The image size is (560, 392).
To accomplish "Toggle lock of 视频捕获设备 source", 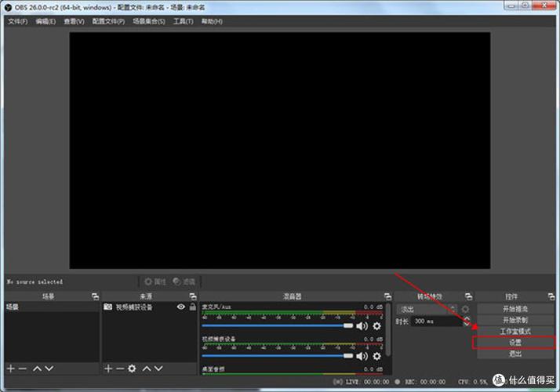I will pyautogui.click(x=192, y=307).
